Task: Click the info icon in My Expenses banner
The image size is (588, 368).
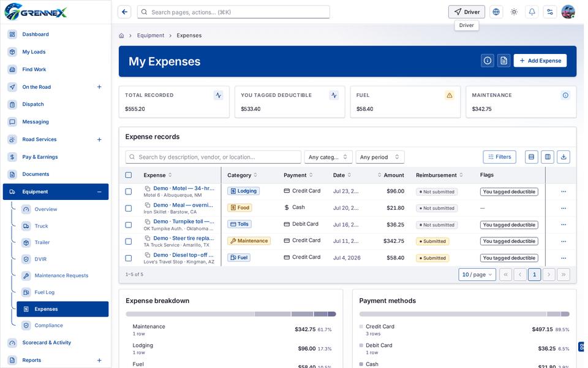Action: [x=487, y=61]
